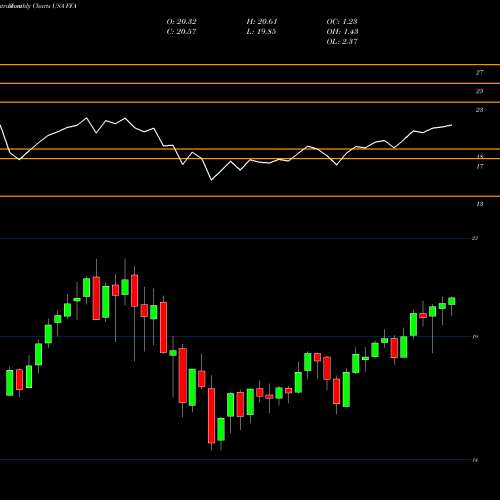Screen dimensions: 500x500
Task: Select the high value 'H: 20.61'
Action: pos(262,22)
